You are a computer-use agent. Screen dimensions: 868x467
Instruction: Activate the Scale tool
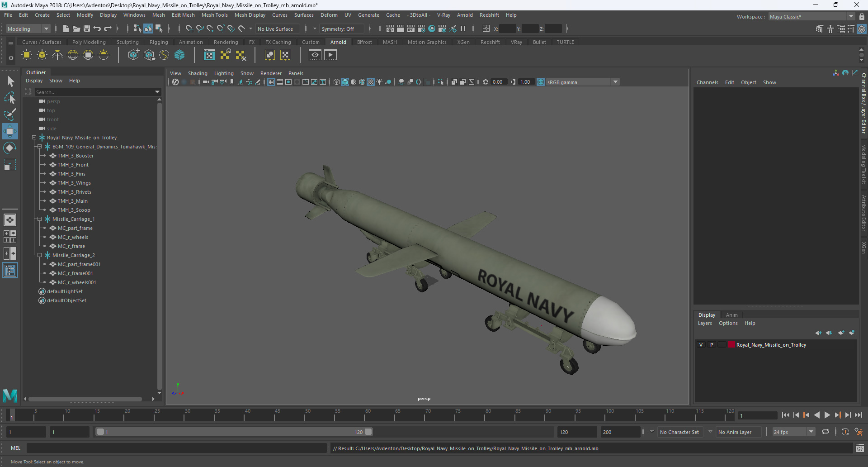[x=10, y=165]
